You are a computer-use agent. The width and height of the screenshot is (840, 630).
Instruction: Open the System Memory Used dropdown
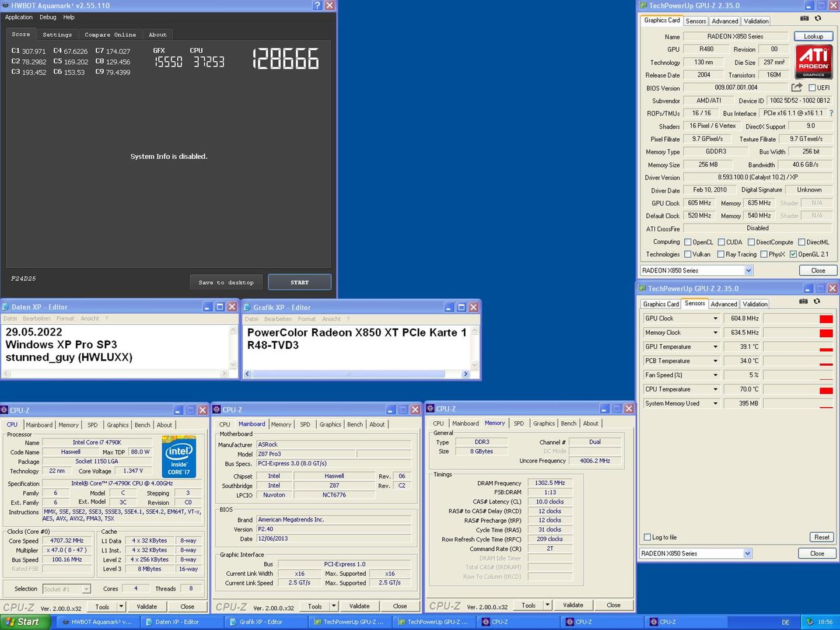(715, 404)
